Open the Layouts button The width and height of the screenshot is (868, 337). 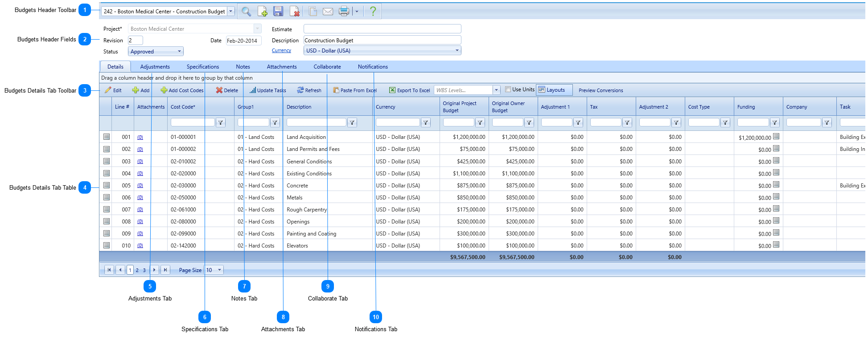[x=554, y=90]
